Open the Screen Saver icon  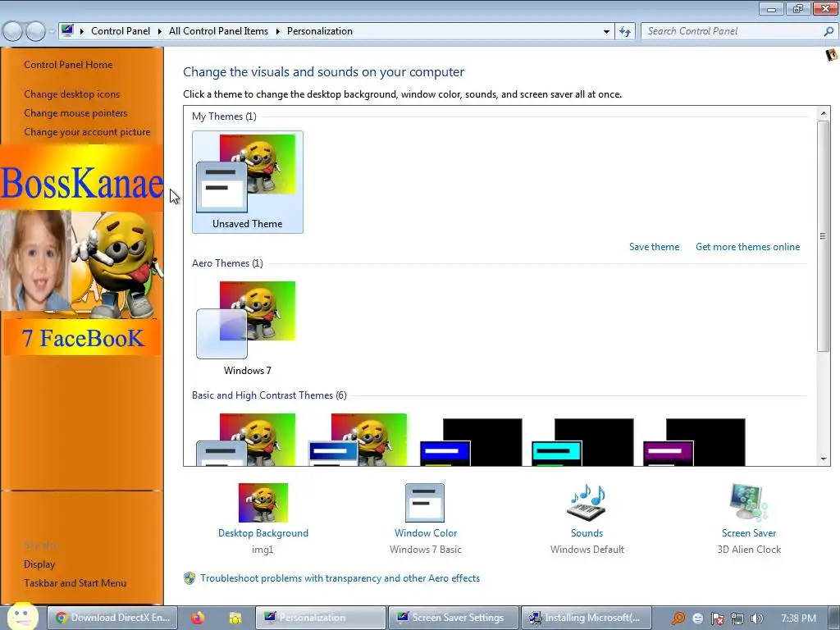[748, 503]
